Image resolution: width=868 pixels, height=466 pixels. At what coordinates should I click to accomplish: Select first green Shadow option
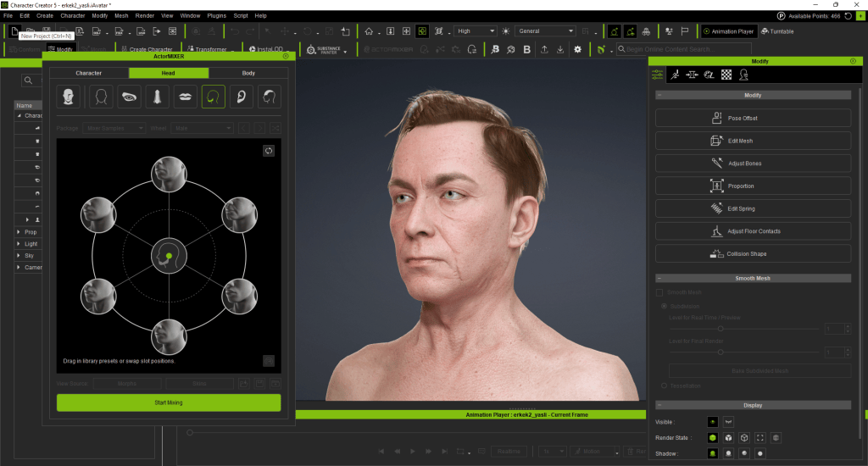click(712, 453)
